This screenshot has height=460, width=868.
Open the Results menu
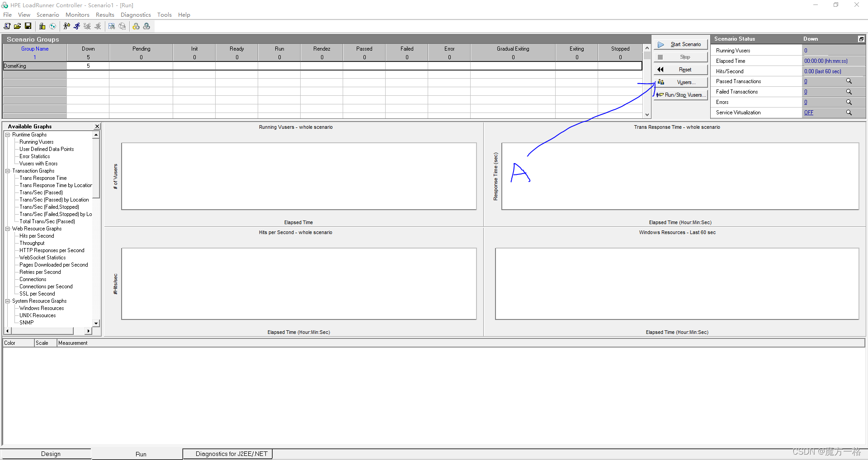(x=105, y=15)
